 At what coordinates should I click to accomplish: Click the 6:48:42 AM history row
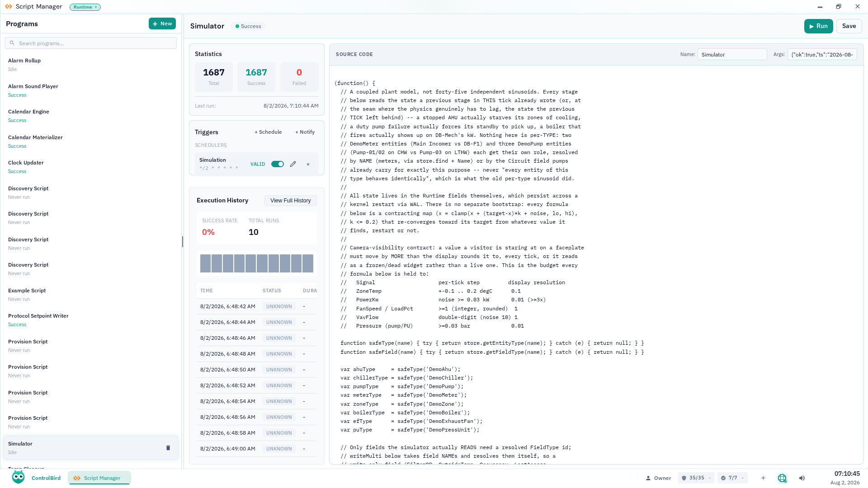257,306
